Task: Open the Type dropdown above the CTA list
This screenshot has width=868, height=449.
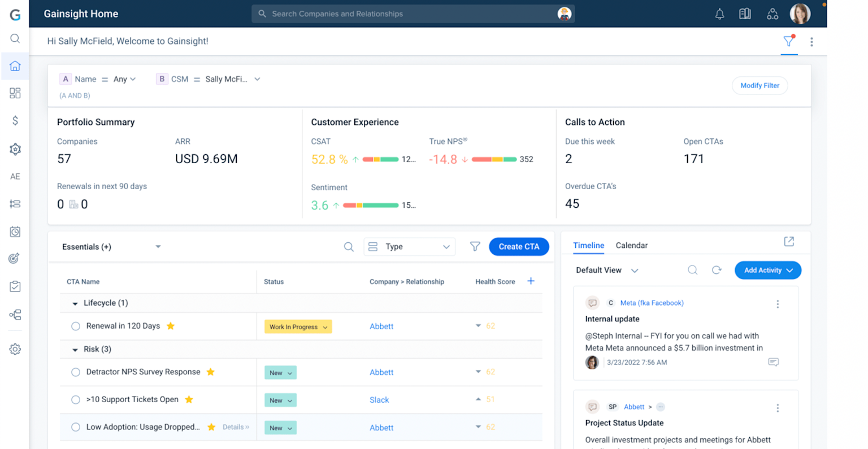Action: (409, 246)
